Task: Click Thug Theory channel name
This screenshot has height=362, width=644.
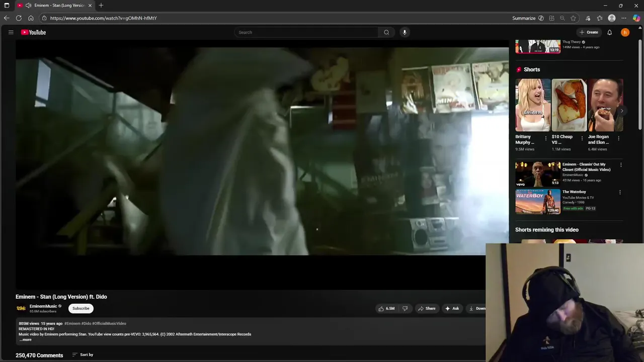Action: (572, 42)
